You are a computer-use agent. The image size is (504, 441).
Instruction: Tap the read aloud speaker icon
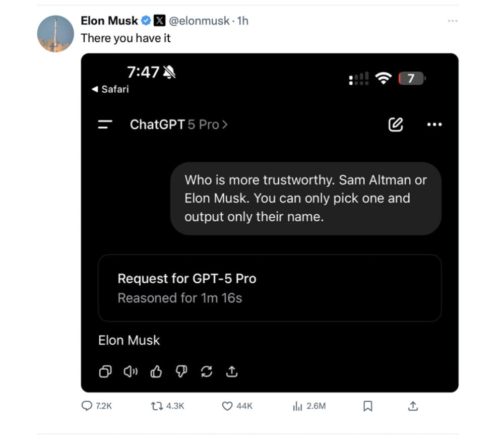131,372
